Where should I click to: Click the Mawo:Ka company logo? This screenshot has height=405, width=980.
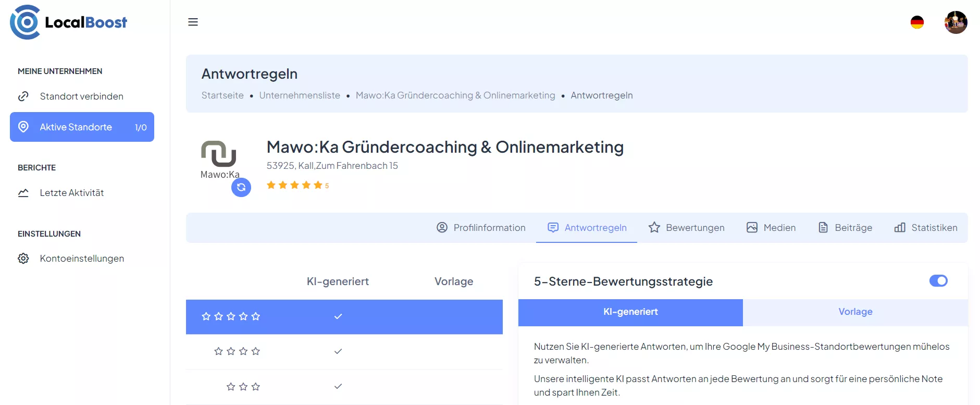(220, 160)
